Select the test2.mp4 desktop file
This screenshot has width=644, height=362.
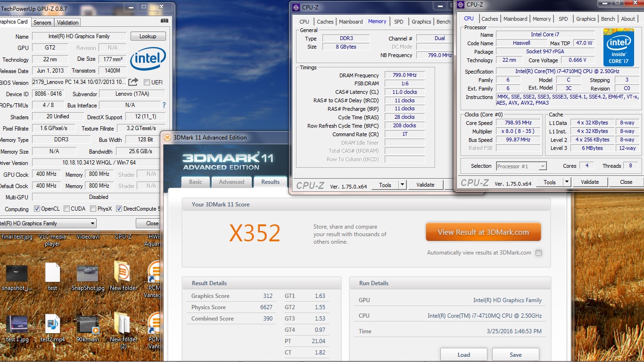click(52, 329)
